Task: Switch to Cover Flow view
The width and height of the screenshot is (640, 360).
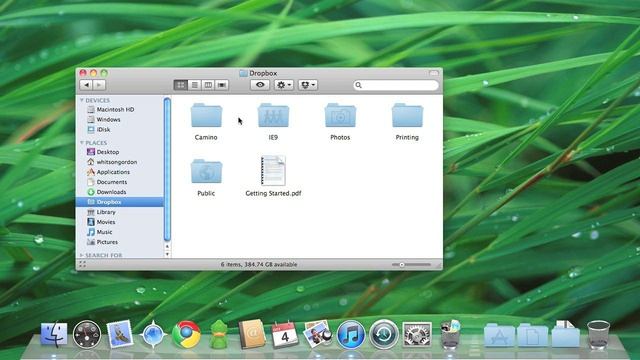Action: point(222,85)
